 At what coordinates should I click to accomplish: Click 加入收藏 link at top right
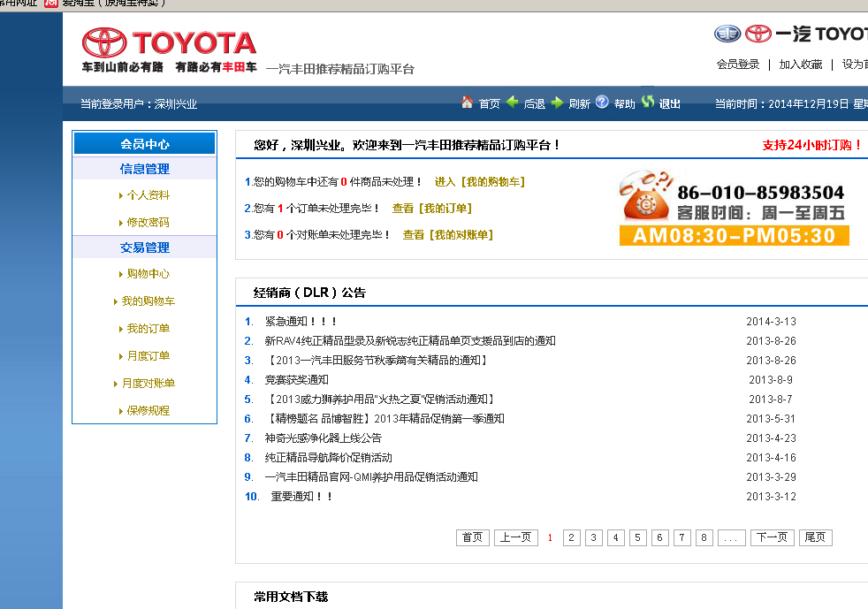coord(801,65)
